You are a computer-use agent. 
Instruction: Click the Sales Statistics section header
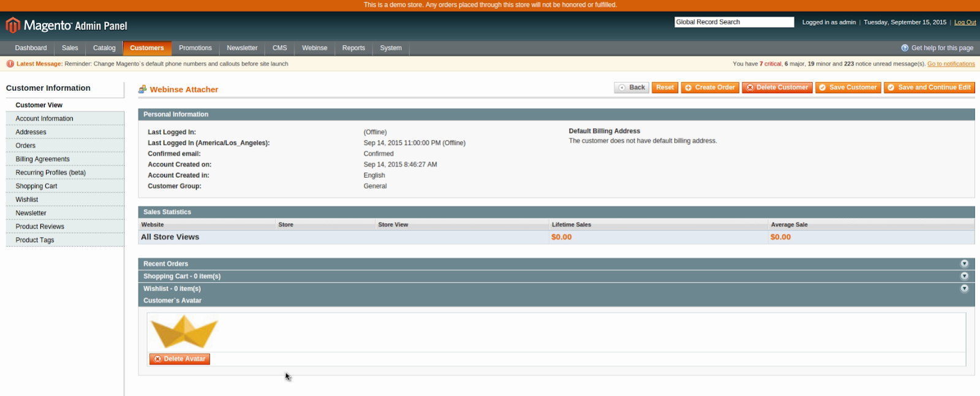(556, 212)
